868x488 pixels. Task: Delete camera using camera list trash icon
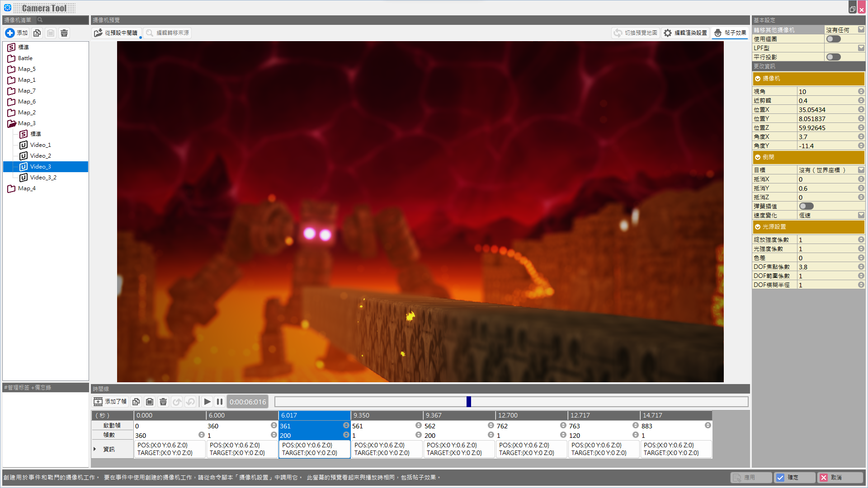pos(64,33)
